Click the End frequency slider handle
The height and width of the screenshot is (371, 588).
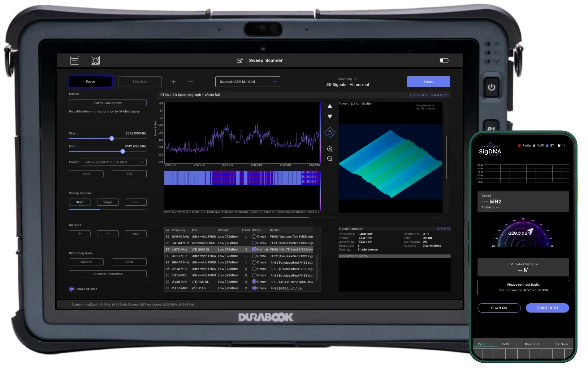tap(123, 151)
